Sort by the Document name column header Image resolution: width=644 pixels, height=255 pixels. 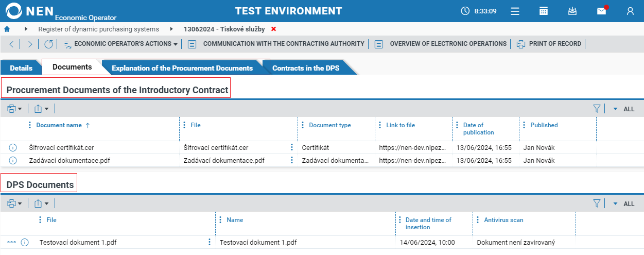(x=59, y=125)
